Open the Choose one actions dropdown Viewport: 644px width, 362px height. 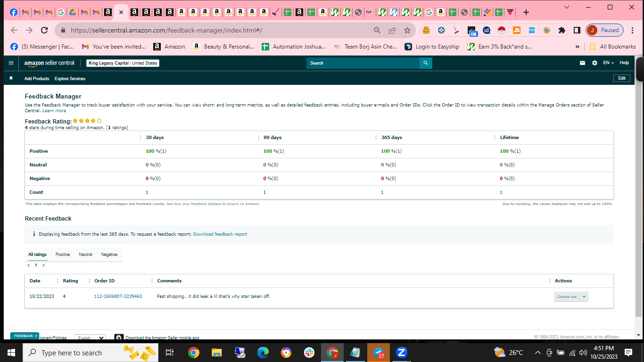tap(571, 296)
